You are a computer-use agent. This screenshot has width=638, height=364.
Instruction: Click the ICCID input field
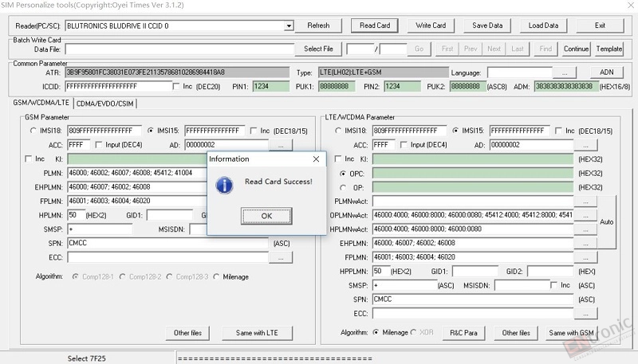[118, 87]
